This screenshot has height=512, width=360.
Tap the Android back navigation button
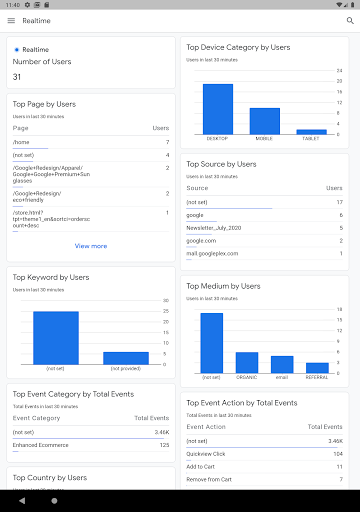(22, 500)
